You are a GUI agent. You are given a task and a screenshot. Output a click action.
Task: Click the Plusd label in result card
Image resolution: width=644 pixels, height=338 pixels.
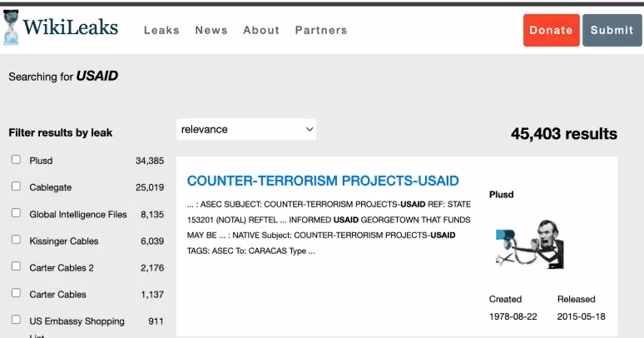[501, 195]
